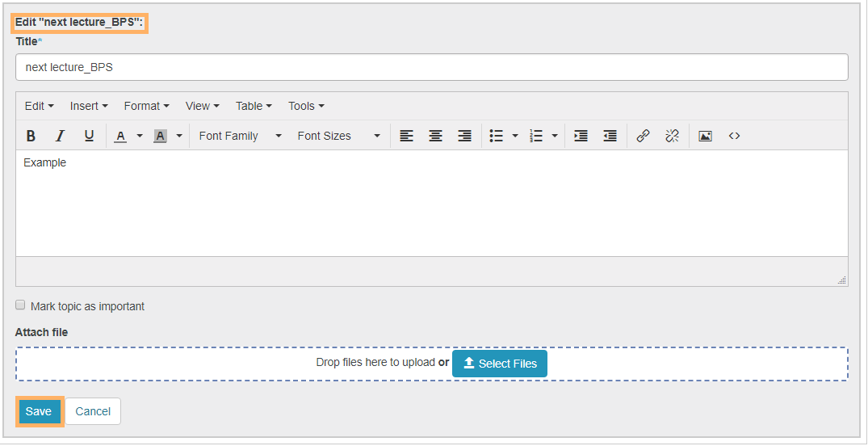Image resolution: width=868 pixels, height=446 pixels.
Task: Open the Format menu
Action: coord(146,106)
